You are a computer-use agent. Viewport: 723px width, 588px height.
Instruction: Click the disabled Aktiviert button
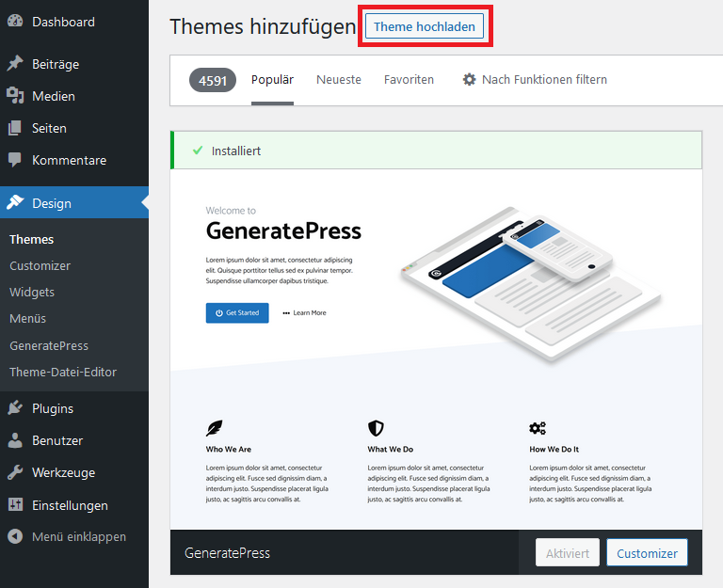pos(567,552)
